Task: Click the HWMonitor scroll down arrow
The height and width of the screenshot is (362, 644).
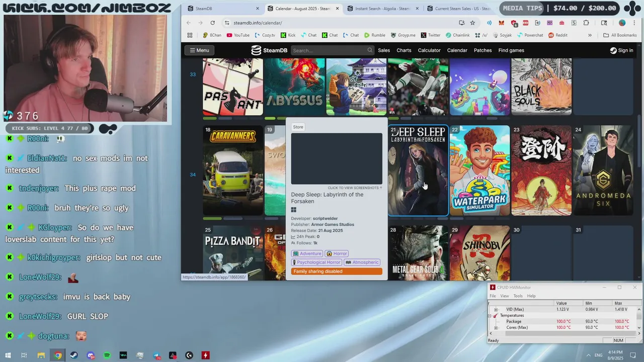Action: pos(639,328)
